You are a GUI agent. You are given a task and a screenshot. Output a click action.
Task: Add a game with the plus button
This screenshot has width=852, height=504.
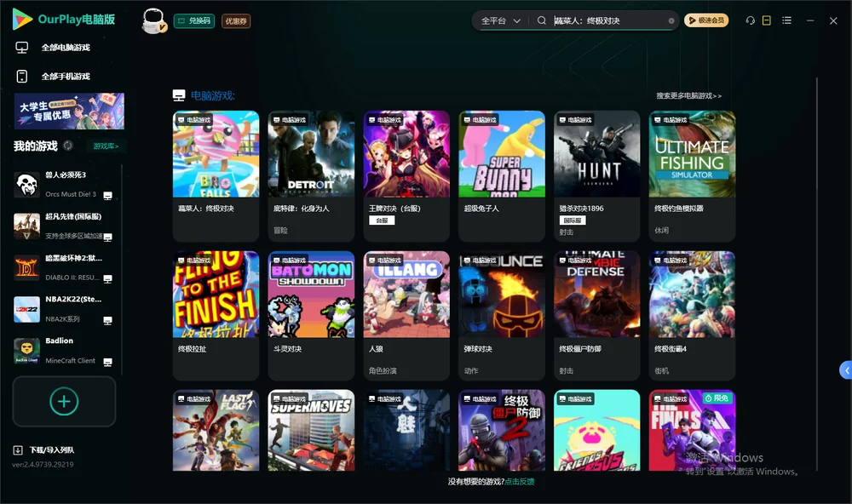coord(64,401)
